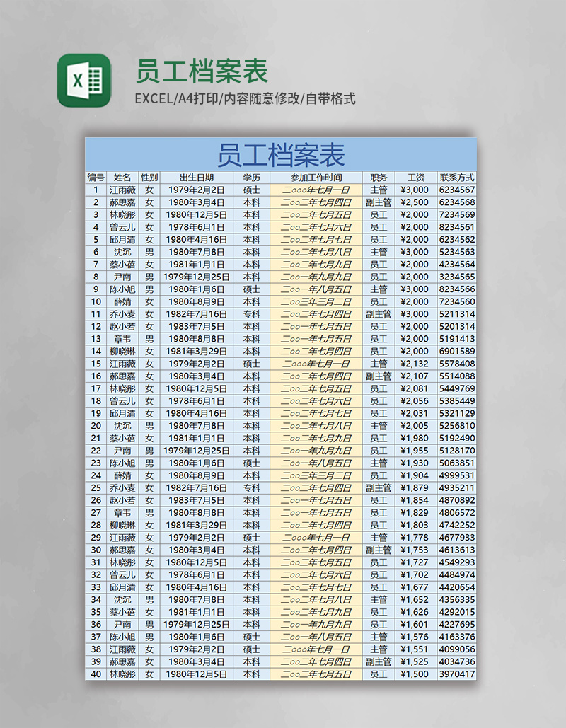Select the 姓名 column header
Viewport: 566px width, 728px height.
coord(122,178)
